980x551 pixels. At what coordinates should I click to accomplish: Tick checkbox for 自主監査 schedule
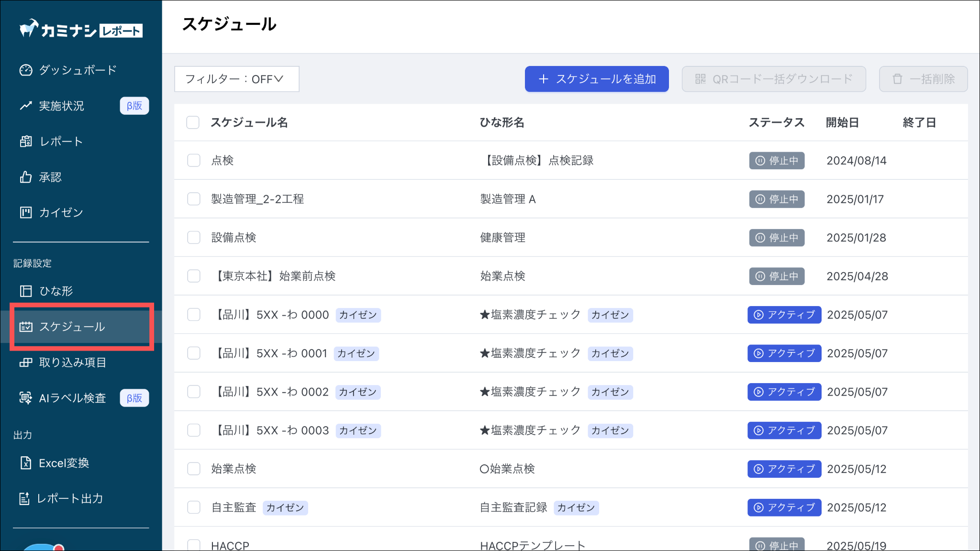click(x=194, y=507)
